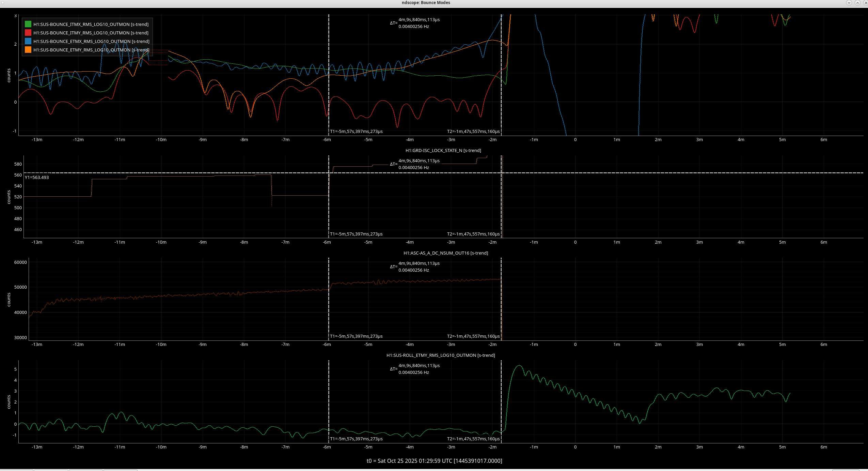Click the T2 cursor label in top plot
Viewport: 868px width, 471px height.
coord(473,131)
